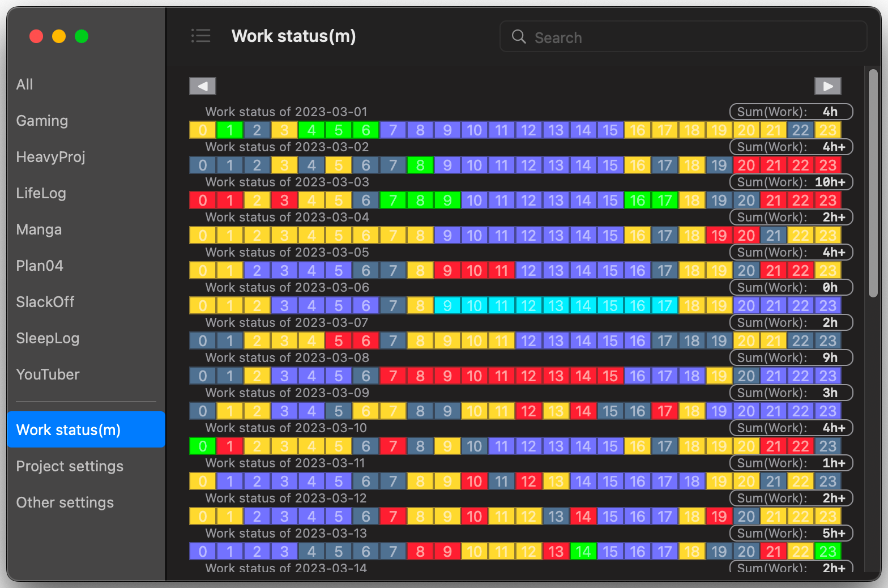Select cyan hour 12 block on 2023-03-06
Image resolution: width=888 pixels, height=588 pixels.
[528, 306]
